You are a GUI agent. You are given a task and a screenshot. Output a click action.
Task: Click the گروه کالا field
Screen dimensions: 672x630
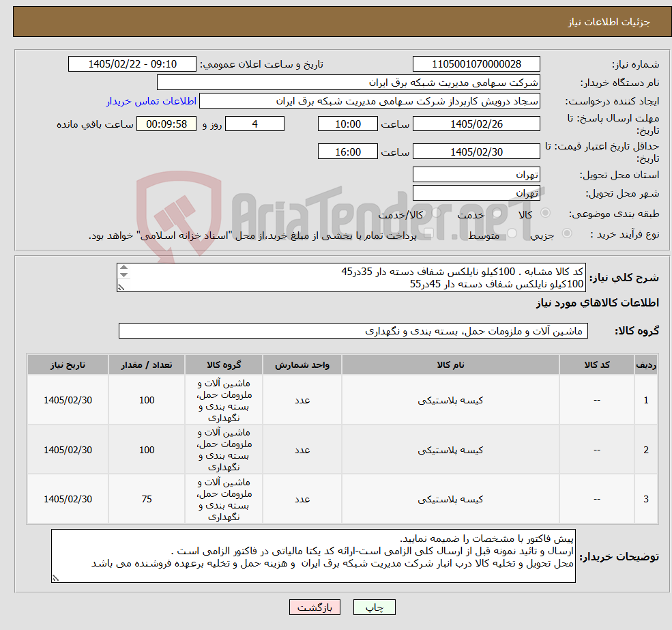pyautogui.click(x=353, y=330)
